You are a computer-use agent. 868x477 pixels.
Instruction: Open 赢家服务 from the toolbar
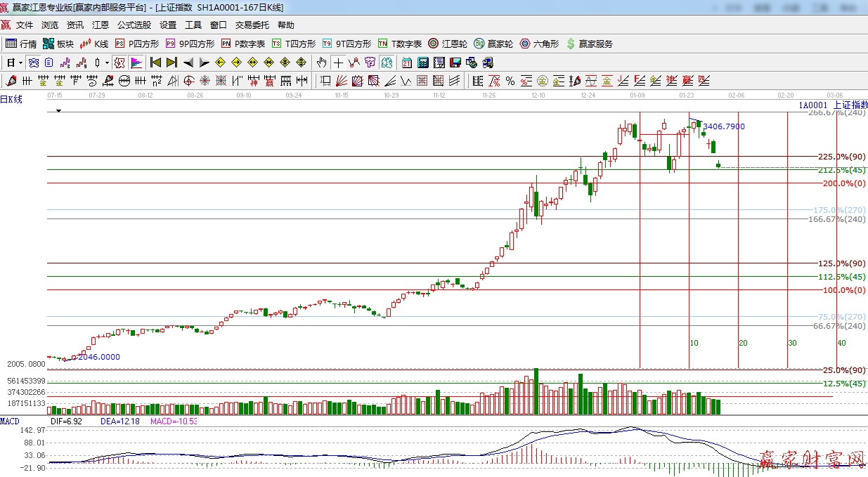pos(589,44)
